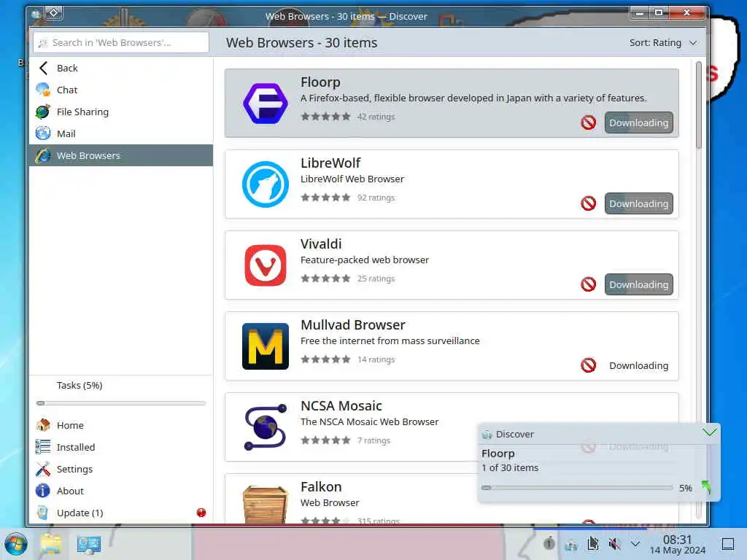Click the Tasks (5%) progress bar
The image size is (747, 560).
pos(121,403)
